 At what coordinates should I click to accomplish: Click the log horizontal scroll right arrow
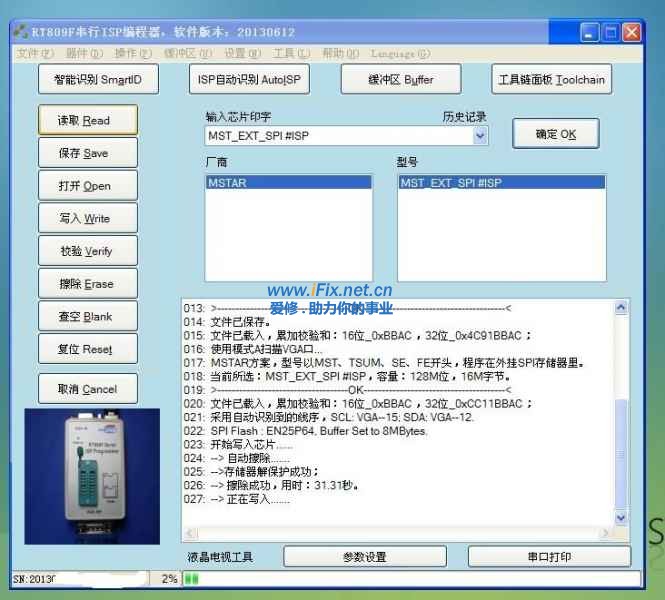(x=607, y=533)
